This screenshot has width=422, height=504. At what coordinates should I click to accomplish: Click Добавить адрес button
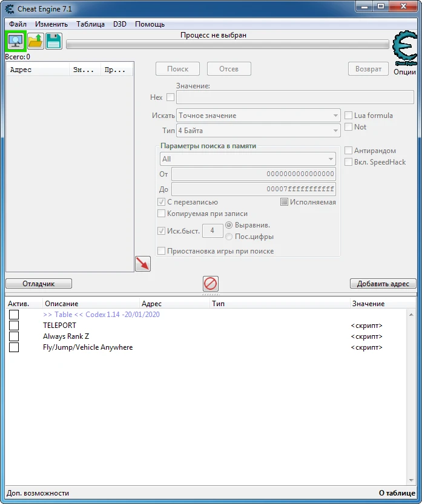coord(383,284)
